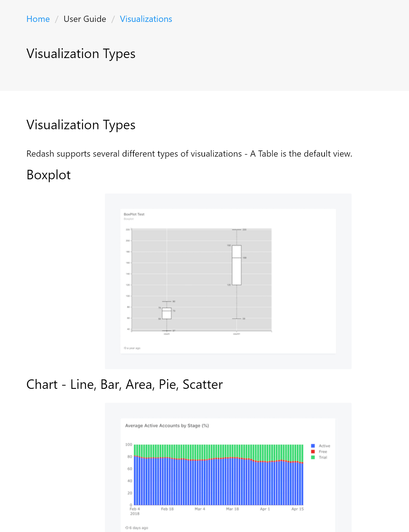Screen dimensions: 409x532
Task: Click the Visualization Types title in grey banner
Action: coord(81,54)
